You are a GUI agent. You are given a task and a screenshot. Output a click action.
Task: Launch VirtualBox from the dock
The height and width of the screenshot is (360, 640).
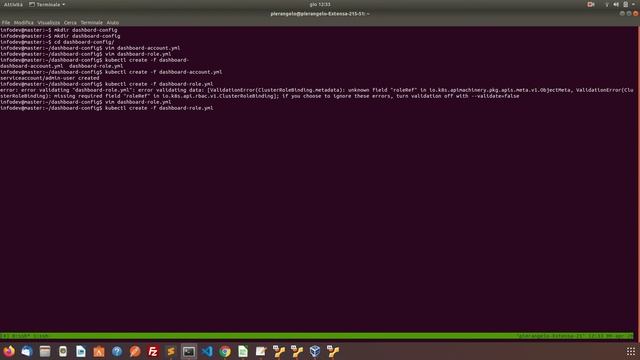pos(315,351)
